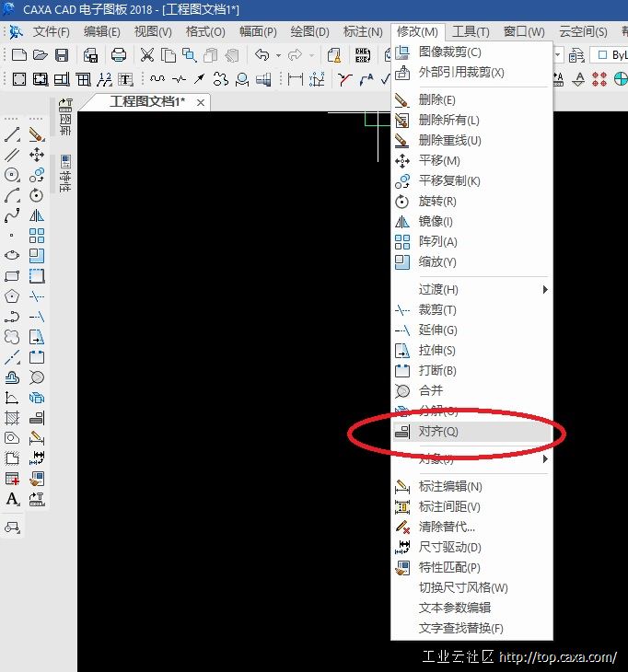Click the New document icon
The height and width of the screenshot is (672, 628).
pos(18,55)
